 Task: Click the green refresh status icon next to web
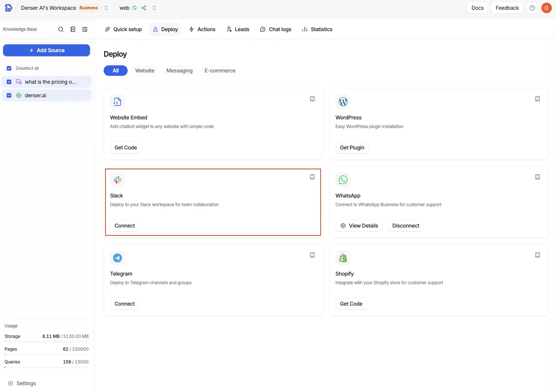tap(134, 8)
